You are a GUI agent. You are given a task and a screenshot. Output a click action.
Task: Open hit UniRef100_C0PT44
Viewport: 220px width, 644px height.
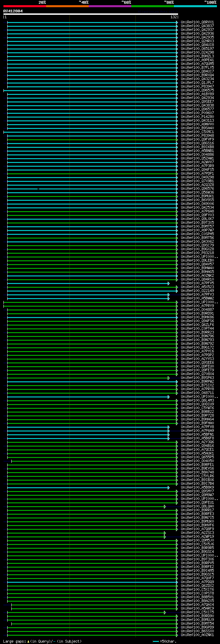coord(197,328)
